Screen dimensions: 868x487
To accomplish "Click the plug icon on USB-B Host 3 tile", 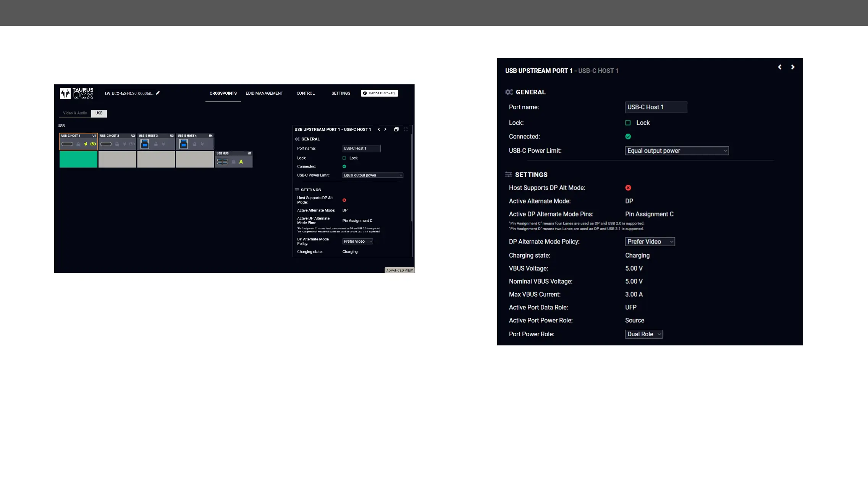I will [163, 144].
